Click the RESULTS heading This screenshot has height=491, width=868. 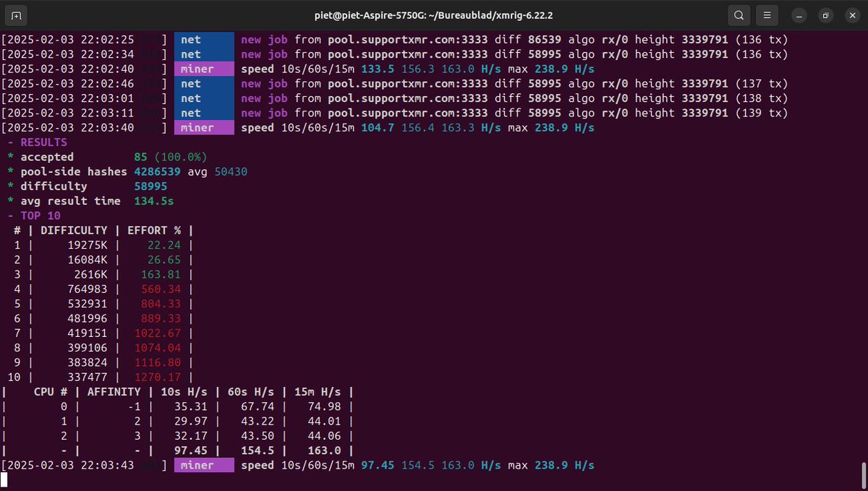pos(43,142)
